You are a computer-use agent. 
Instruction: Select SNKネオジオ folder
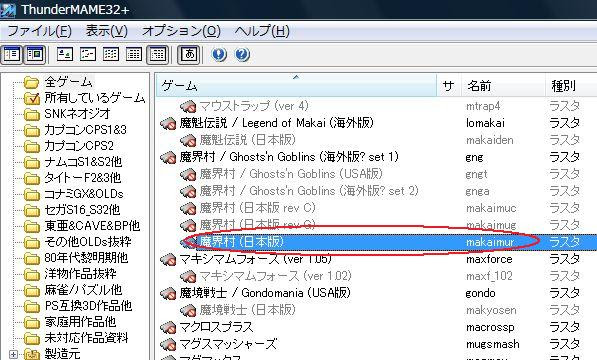coord(77,113)
